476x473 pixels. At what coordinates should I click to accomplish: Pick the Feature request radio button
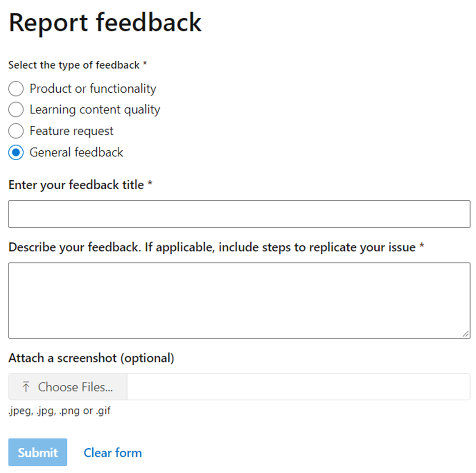pyautogui.click(x=16, y=131)
